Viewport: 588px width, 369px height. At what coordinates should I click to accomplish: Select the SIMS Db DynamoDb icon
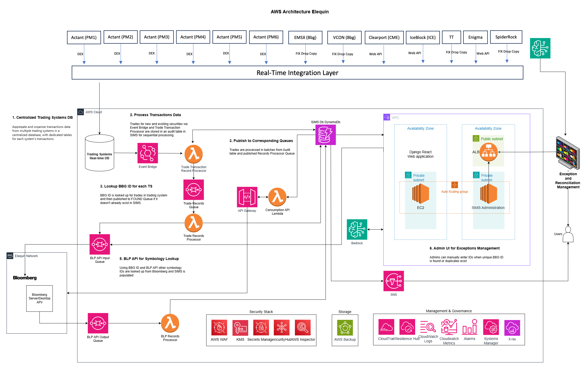point(325,135)
